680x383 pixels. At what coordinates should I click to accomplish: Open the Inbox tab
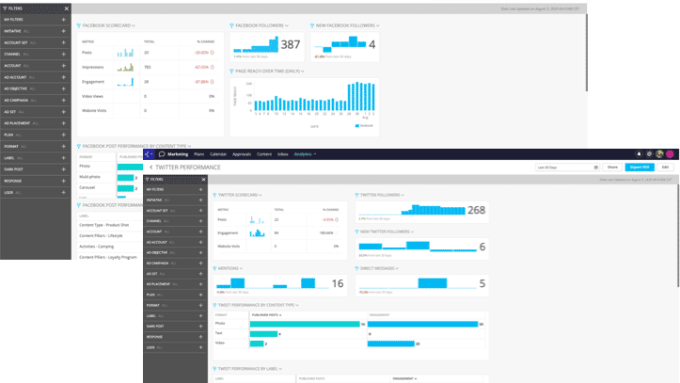(x=283, y=154)
